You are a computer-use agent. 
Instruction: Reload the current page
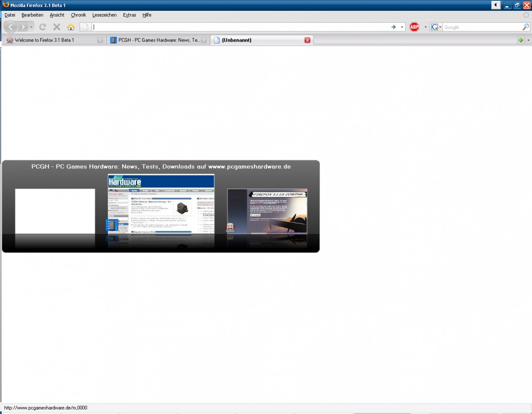(x=42, y=27)
